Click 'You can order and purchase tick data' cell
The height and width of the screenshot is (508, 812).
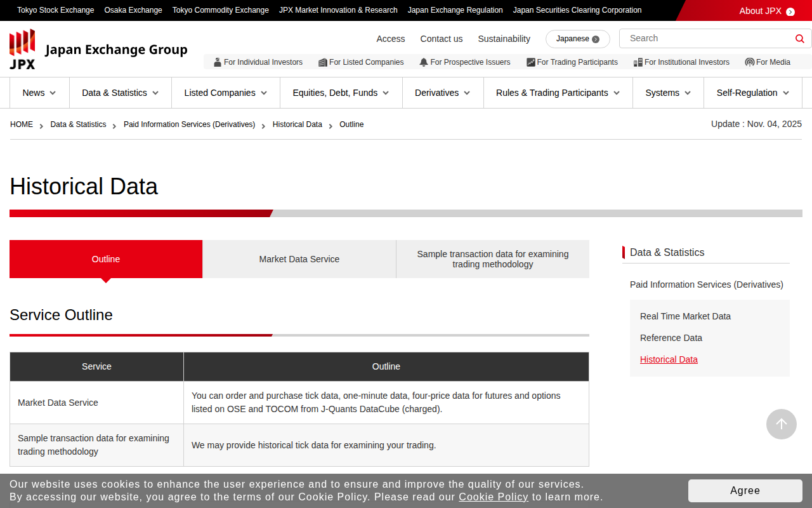tap(386, 403)
